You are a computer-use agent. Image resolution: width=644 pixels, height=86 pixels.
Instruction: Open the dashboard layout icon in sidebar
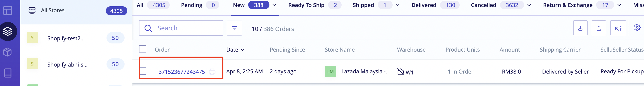click(x=8, y=11)
